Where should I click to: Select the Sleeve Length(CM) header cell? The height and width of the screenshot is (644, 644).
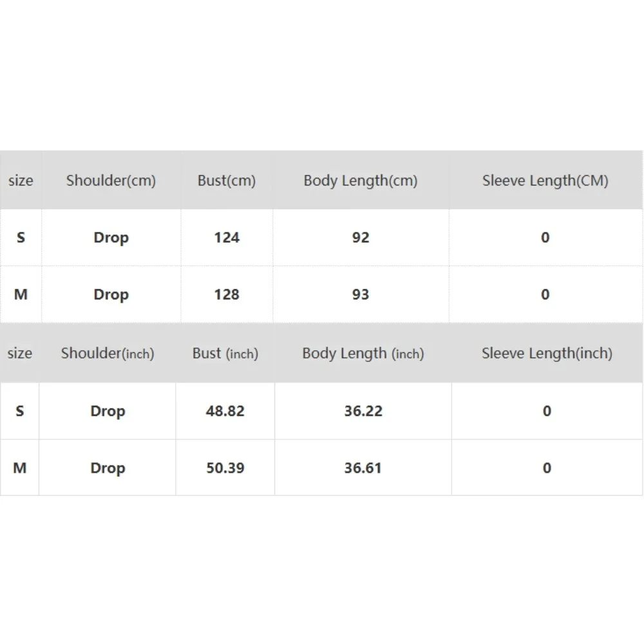545,181
